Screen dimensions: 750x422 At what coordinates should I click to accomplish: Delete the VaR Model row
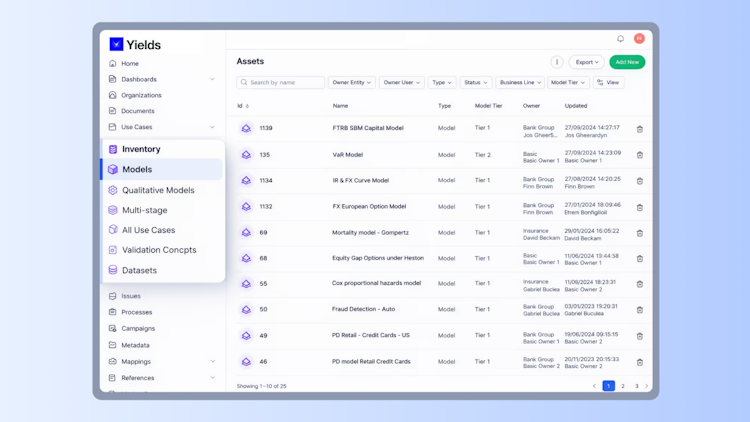(x=640, y=155)
